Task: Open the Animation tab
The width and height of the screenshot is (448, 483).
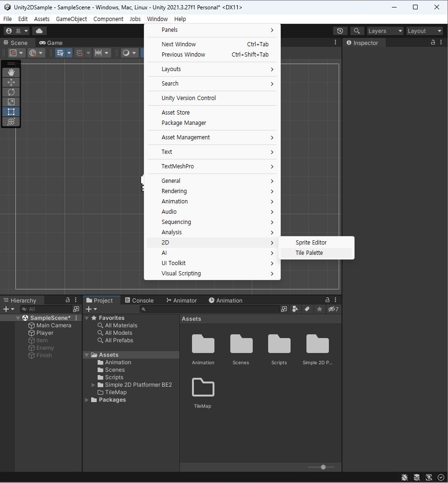Action: [x=226, y=300]
